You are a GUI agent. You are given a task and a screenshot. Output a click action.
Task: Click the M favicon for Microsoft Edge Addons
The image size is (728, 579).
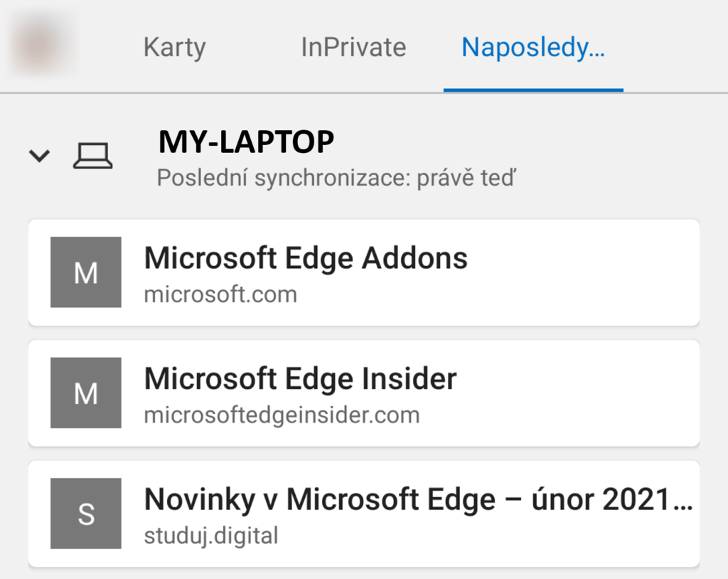point(86,272)
